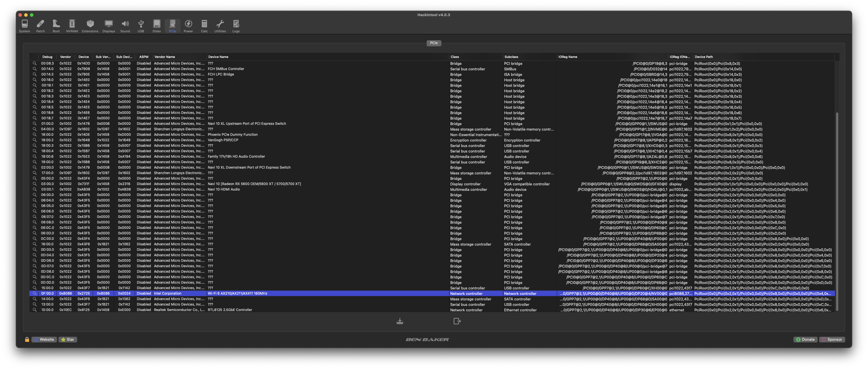The image size is (868, 369).
Task: Click the Star button
Action: [x=68, y=340]
